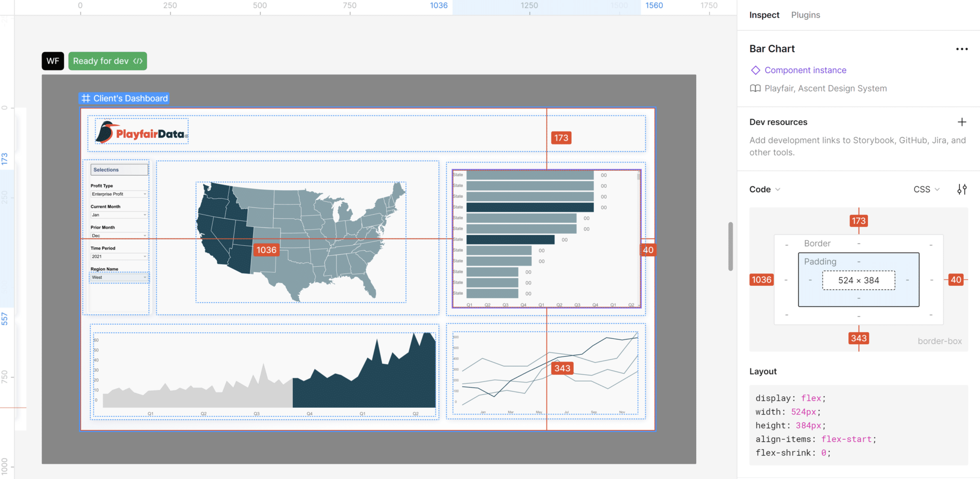Select the Inspect tab
The height and width of the screenshot is (479, 980).
764,15
